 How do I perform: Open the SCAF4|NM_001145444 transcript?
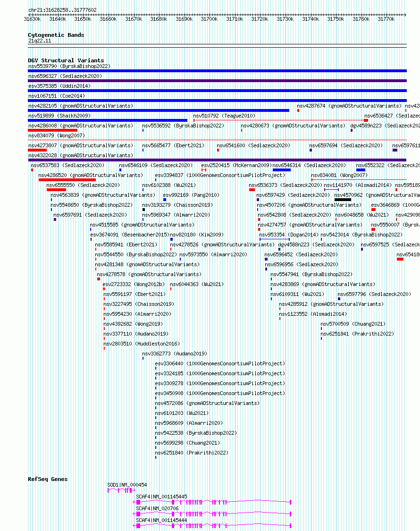point(161,521)
